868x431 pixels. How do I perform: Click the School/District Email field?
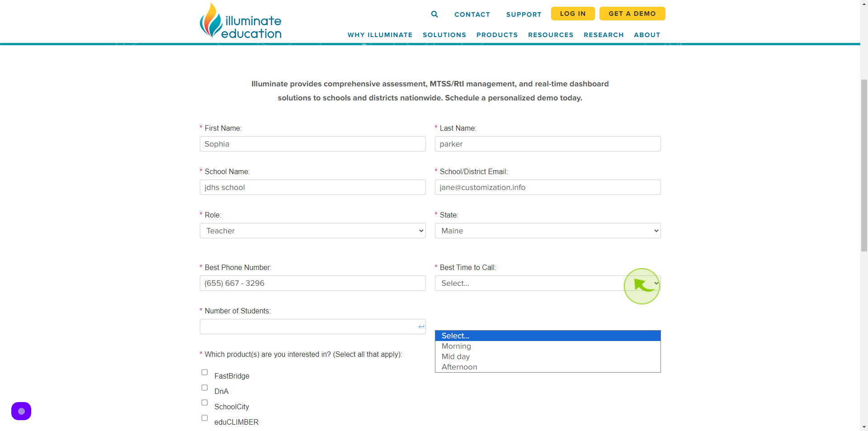(x=548, y=187)
